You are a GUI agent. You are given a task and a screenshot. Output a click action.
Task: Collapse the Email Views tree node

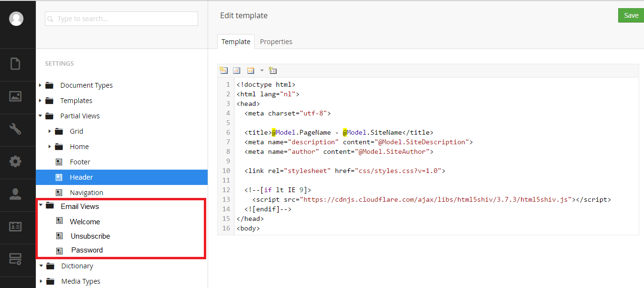point(41,206)
